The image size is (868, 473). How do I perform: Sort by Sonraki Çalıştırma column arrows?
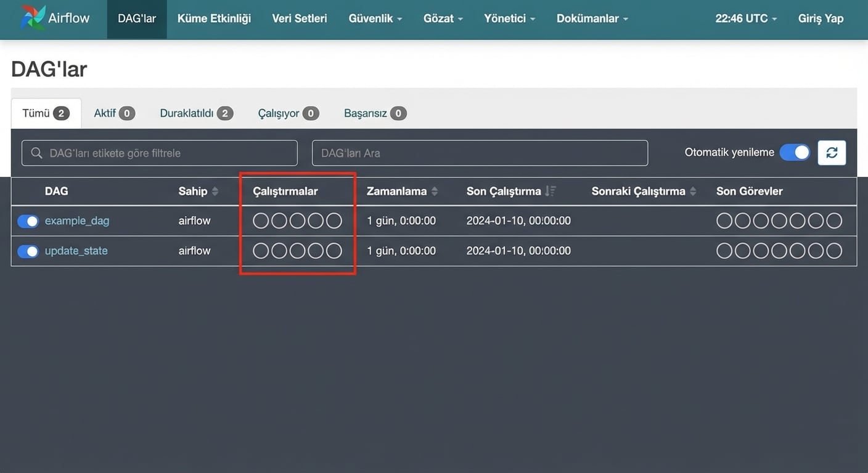[x=693, y=192]
